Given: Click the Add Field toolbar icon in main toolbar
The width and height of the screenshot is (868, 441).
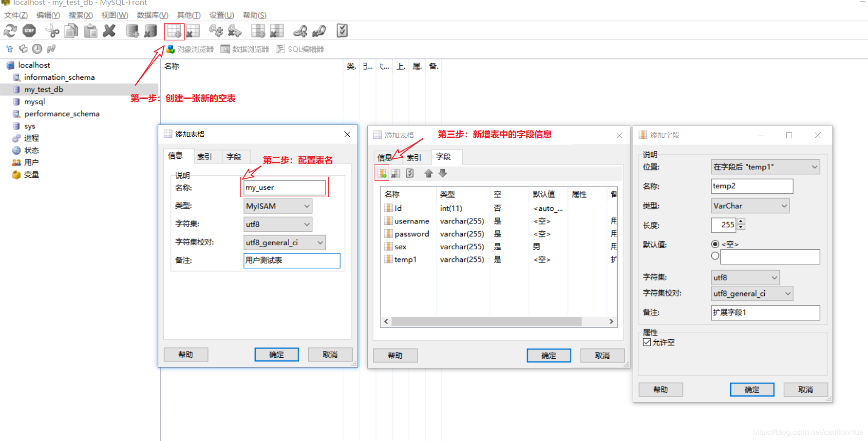Looking at the screenshot, I should (258, 31).
